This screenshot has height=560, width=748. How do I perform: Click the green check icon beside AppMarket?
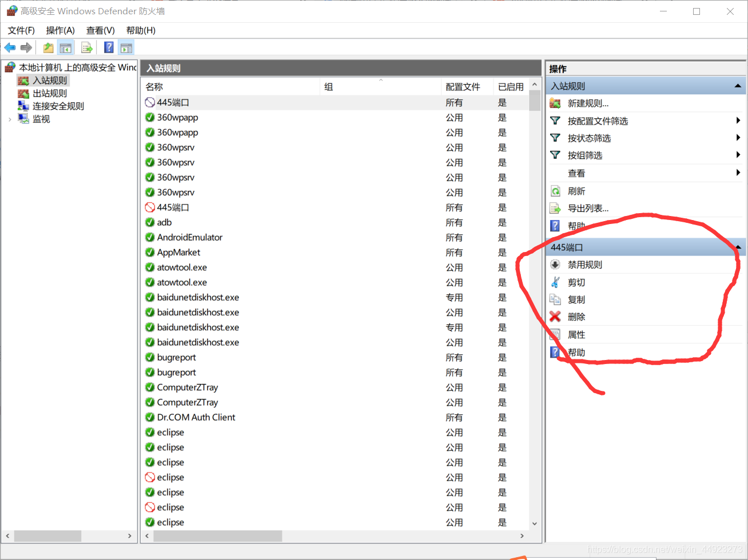[150, 252]
